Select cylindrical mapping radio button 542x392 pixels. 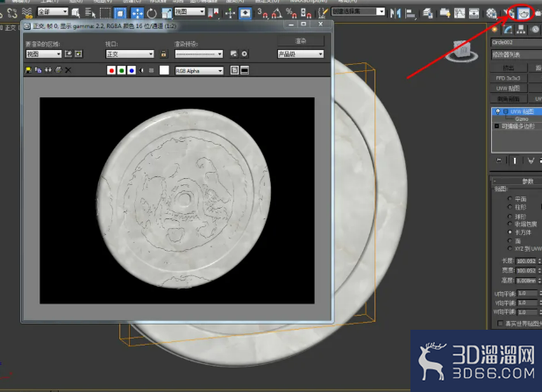510,207
